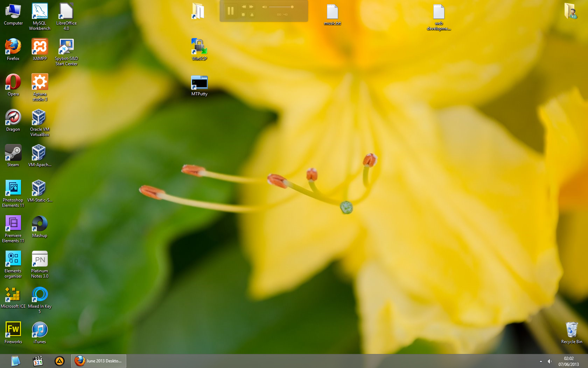
Task: Click the Oracle VM VirtualBox icon
Action: coord(39,118)
